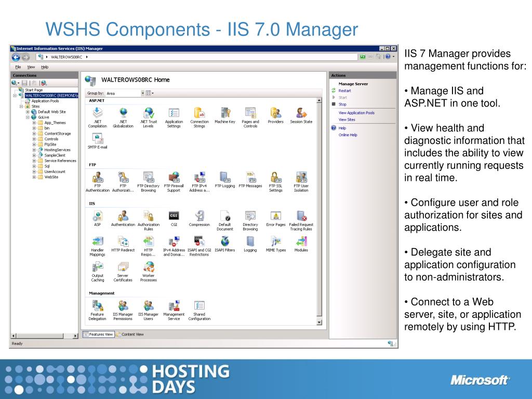This screenshot has height=399, width=532.
Task: Select Application Pools in tree
Action: tap(45, 101)
